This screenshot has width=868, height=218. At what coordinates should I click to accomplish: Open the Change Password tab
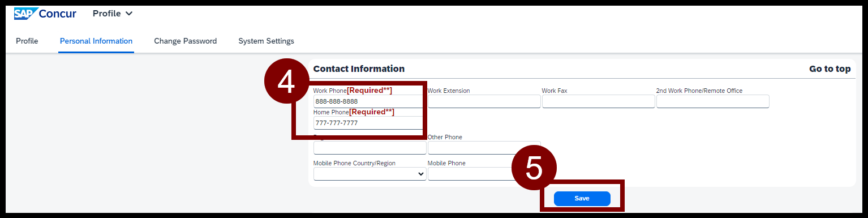point(185,41)
